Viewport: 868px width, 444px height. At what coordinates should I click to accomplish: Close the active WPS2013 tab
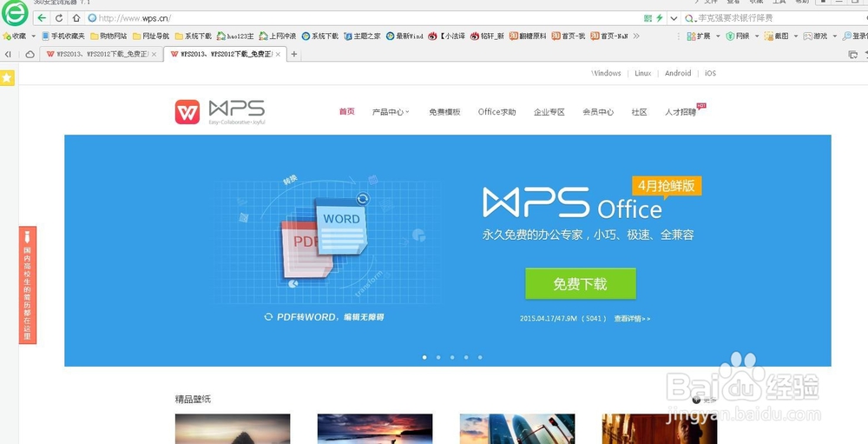pyautogui.click(x=278, y=55)
